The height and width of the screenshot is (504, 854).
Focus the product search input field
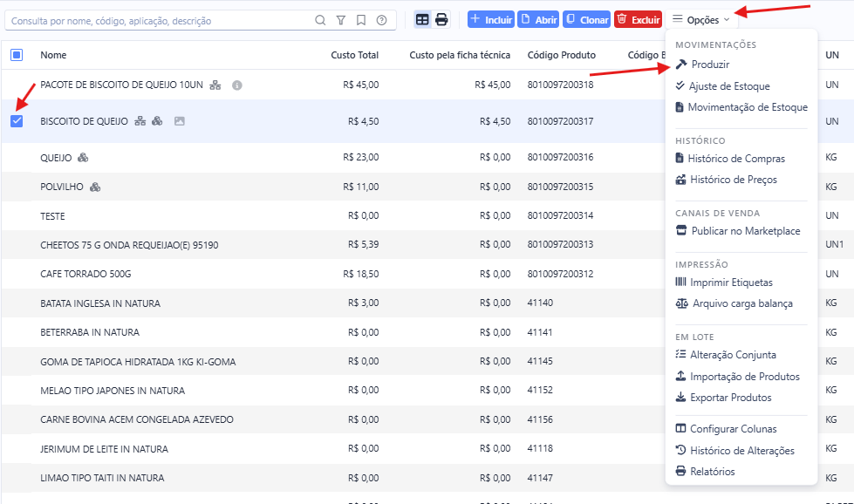158,21
